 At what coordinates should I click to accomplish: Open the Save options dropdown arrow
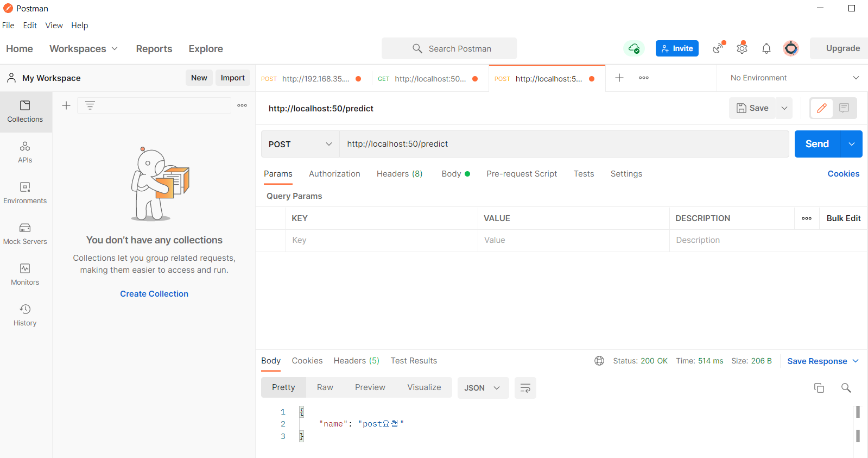[x=784, y=108]
